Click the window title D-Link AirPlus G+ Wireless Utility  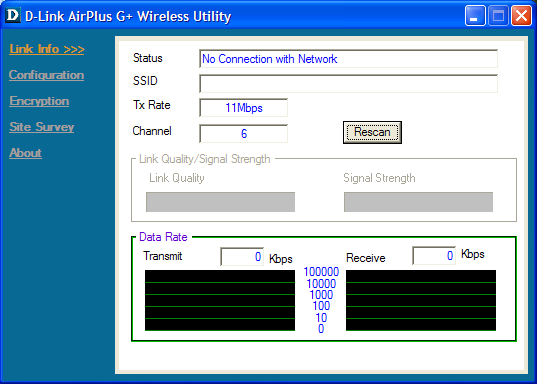pos(128,16)
